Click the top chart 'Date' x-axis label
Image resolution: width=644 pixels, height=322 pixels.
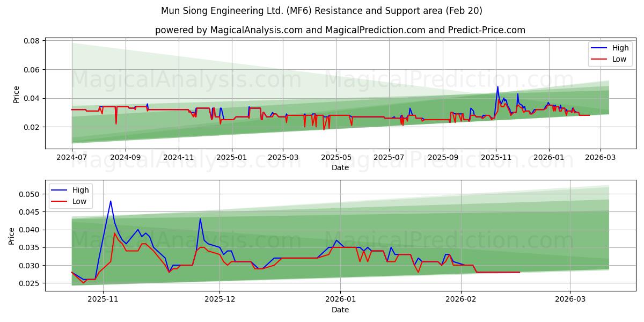(x=340, y=167)
